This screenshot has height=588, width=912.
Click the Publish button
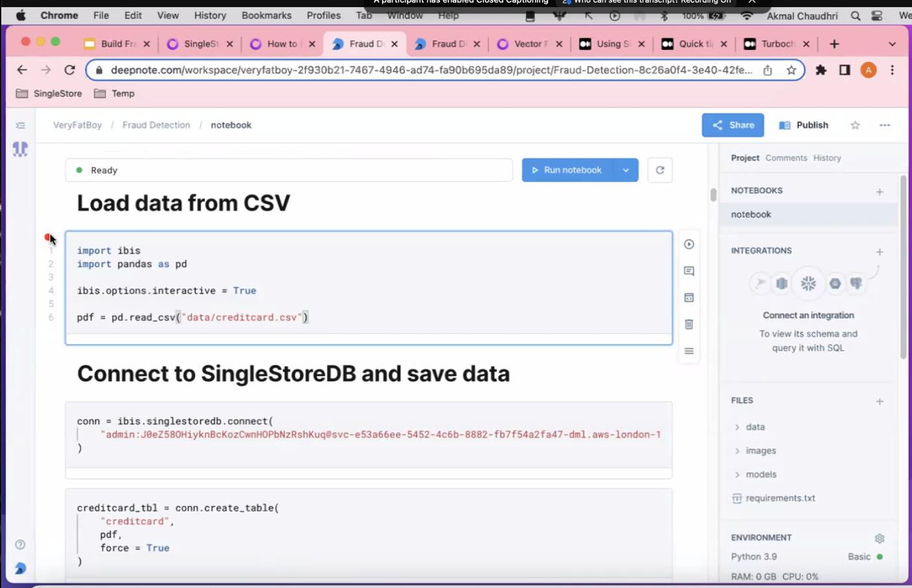[804, 125]
